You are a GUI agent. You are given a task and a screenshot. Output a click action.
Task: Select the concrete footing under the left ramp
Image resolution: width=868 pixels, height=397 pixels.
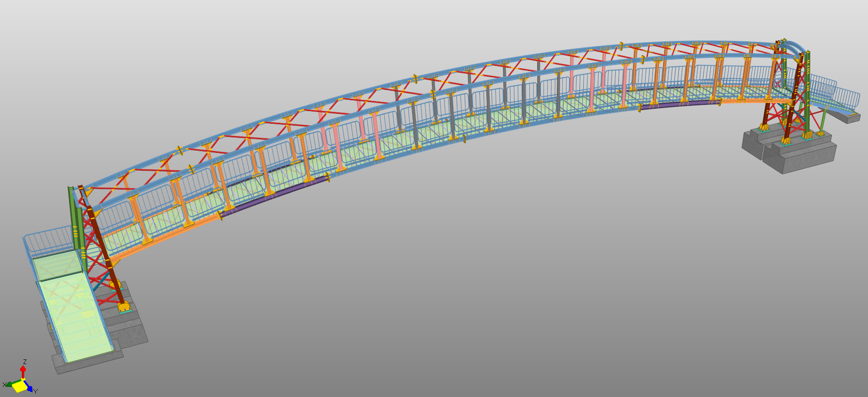tap(132, 334)
